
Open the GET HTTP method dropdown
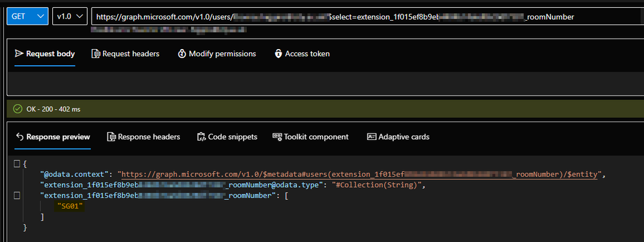click(28, 16)
